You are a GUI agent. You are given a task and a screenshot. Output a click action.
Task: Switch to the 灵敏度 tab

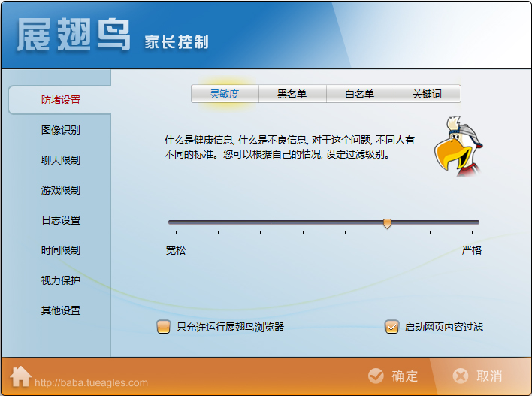[225, 94]
